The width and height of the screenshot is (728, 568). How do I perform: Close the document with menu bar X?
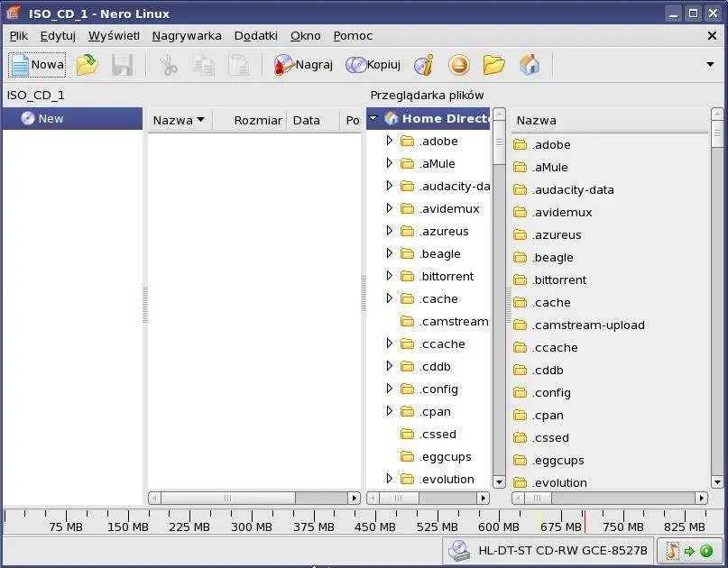(x=712, y=36)
